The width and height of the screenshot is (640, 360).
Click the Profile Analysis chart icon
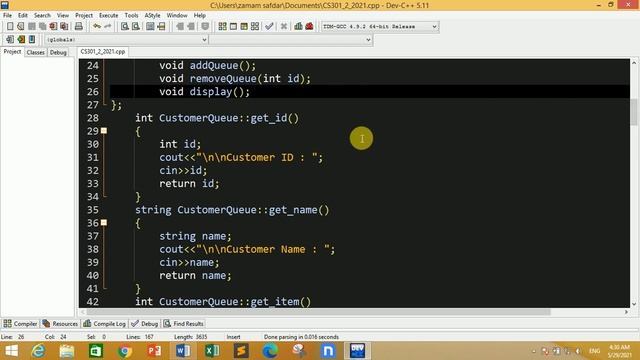[298, 27]
